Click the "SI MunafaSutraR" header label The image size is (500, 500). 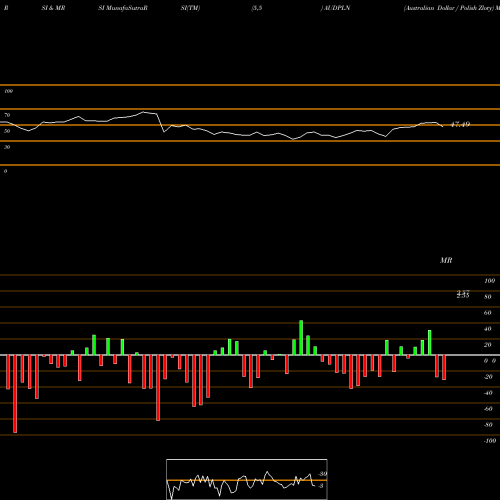tap(123, 8)
